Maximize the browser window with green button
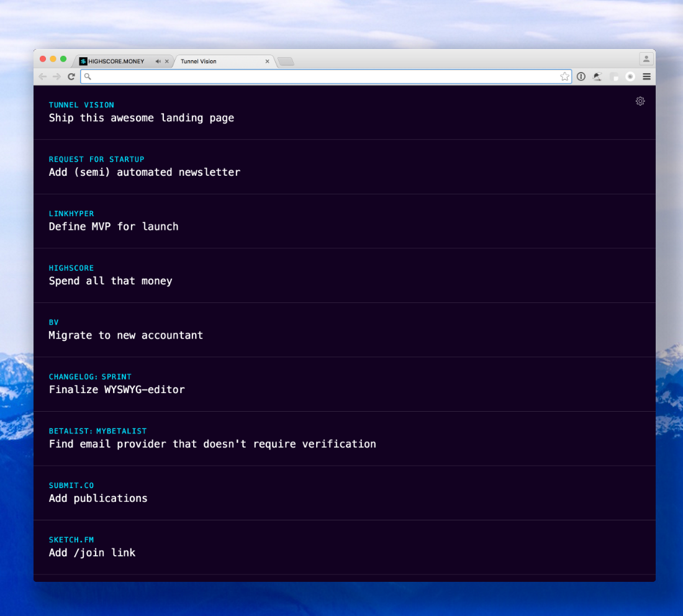683x616 pixels. 63,59
